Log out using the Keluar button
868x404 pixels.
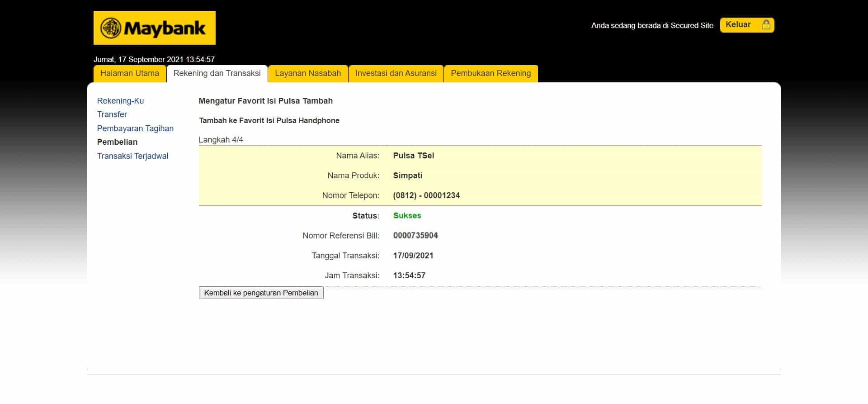pos(738,25)
